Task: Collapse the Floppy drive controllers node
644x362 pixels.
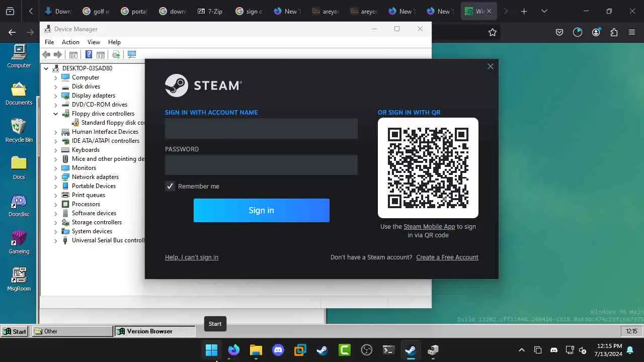Action: point(56,114)
